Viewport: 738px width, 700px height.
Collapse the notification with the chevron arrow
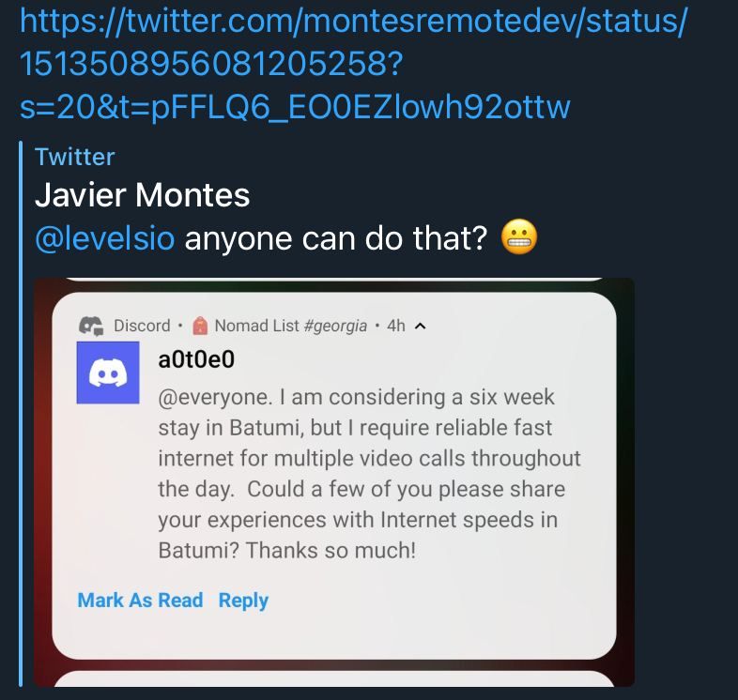[x=420, y=327]
